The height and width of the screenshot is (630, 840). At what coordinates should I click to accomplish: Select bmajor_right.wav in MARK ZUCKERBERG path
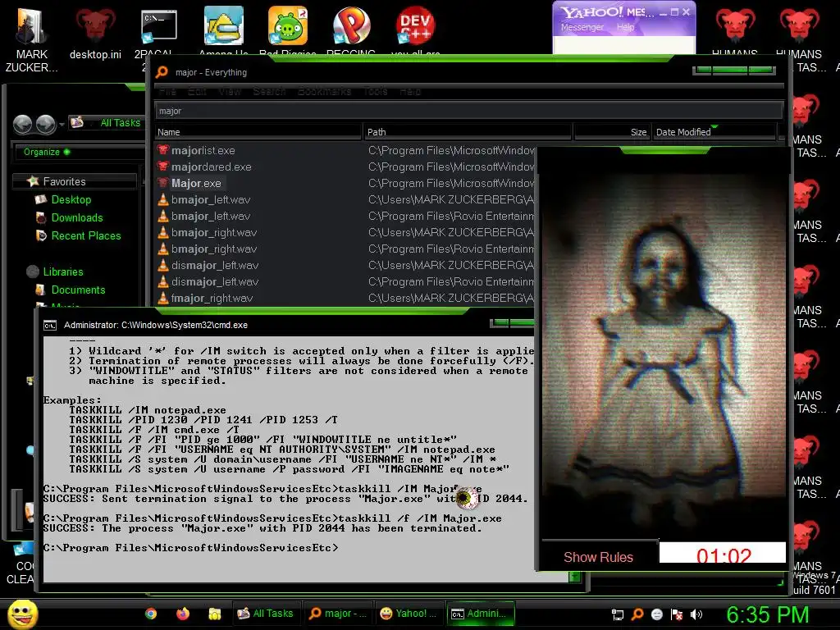tap(214, 232)
